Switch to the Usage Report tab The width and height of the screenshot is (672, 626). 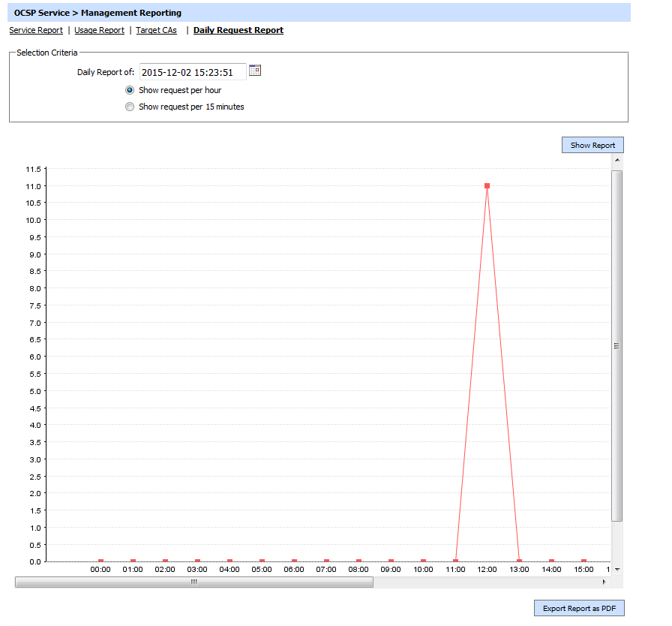pyautogui.click(x=99, y=31)
